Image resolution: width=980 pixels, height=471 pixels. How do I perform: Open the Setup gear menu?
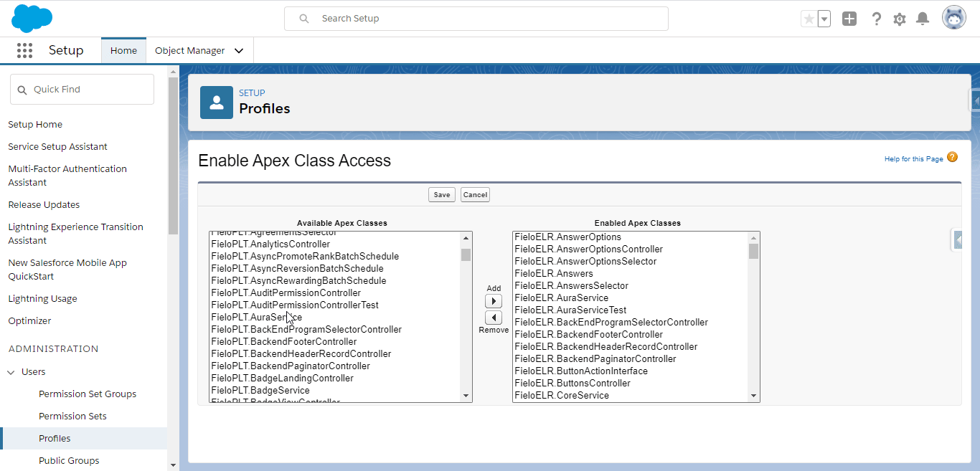click(x=900, y=19)
